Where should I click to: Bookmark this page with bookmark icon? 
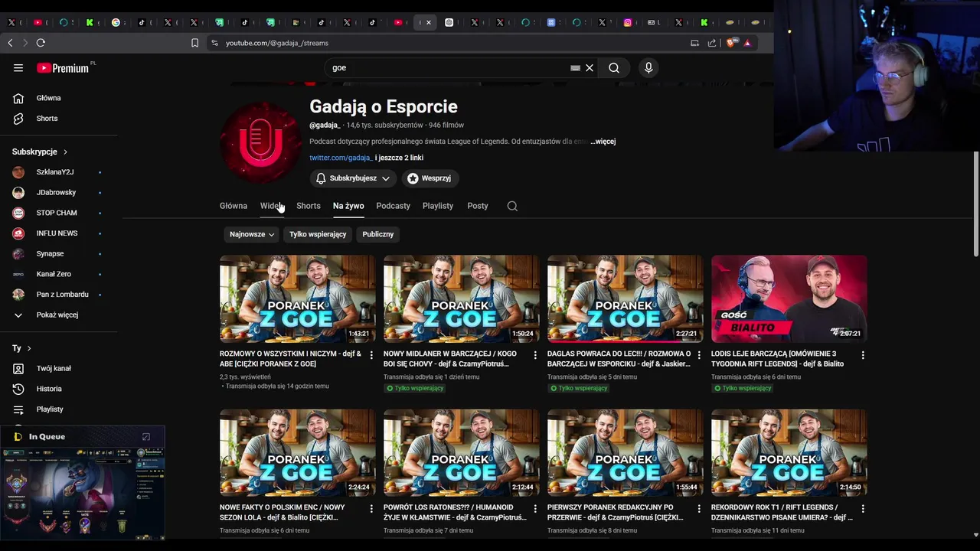tap(194, 43)
